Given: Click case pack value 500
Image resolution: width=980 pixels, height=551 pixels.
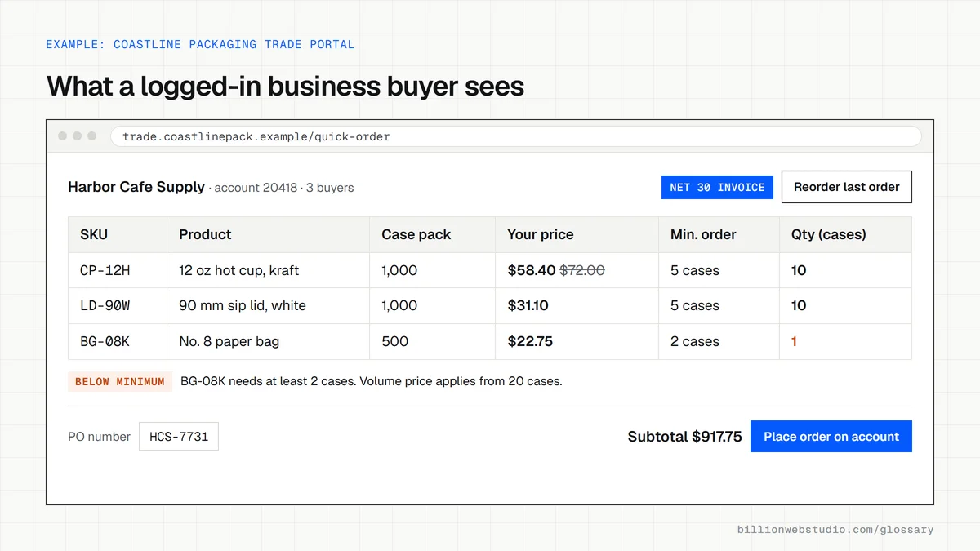Looking at the screenshot, I should 395,341.
